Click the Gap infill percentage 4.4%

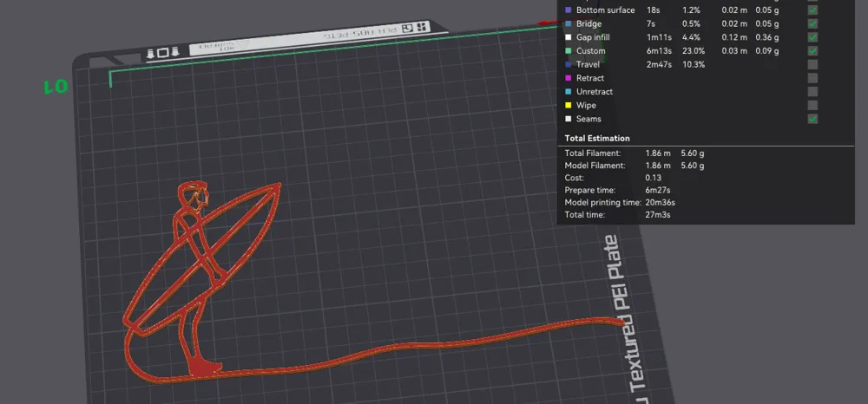[x=691, y=37]
